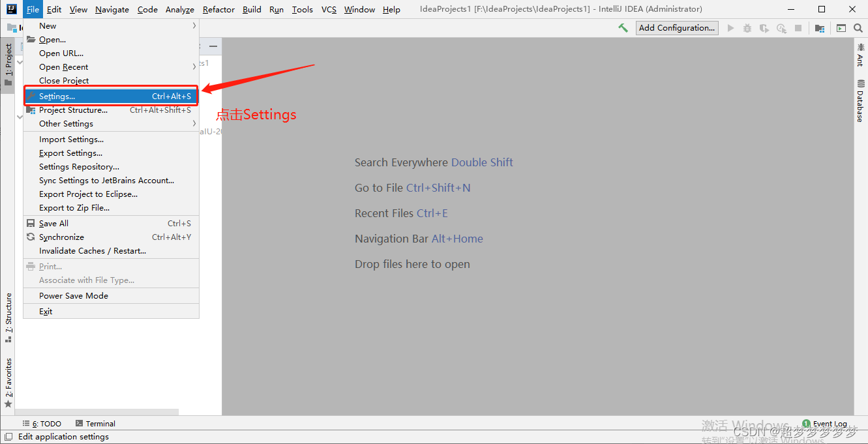
Task: Open the Tools menu
Action: [303, 9]
